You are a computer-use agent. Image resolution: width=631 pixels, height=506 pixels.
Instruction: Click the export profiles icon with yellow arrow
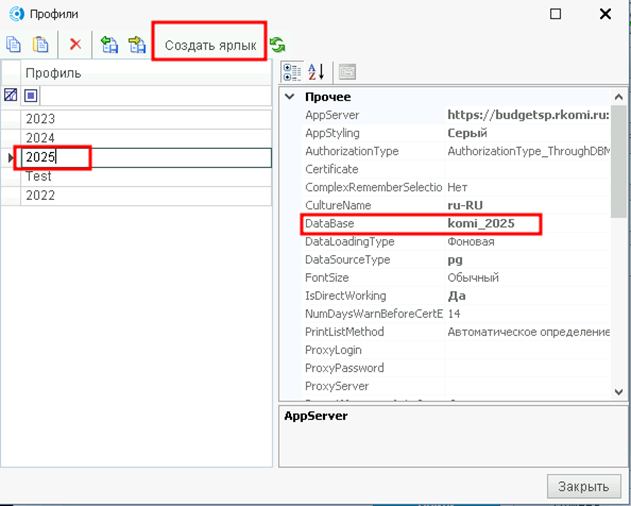[136, 45]
